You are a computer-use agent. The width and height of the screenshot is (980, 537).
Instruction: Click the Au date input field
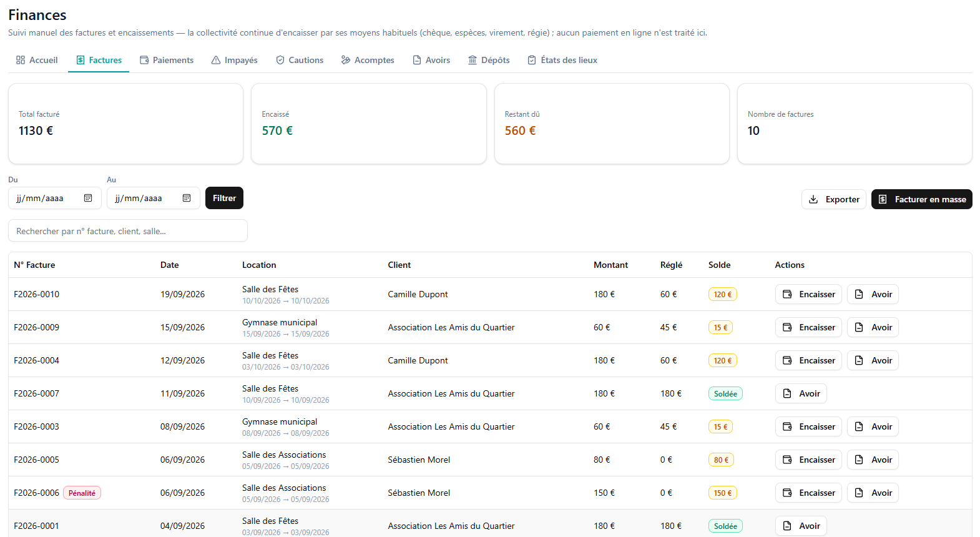(154, 198)
